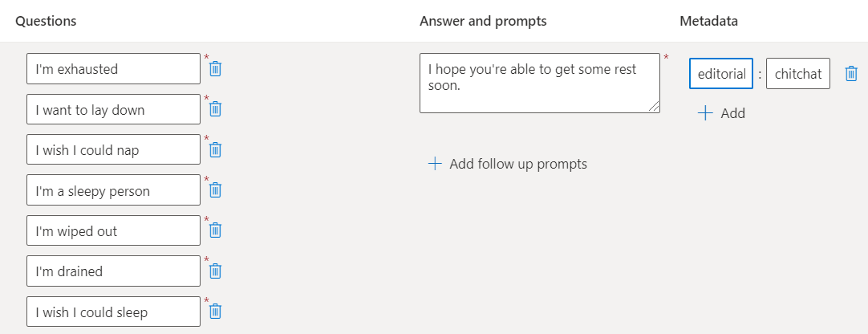Remove the "I wish I could sleep" question
This screenshot has height=334, width=868.
(215, 312)
